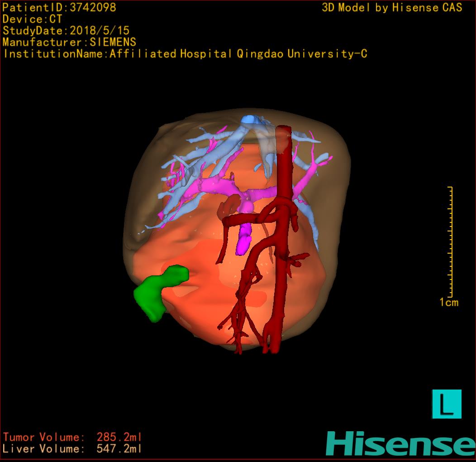Image resolution: width=476 pixels, height=462 pixels.
Task: Click the "3D Model by Hisense CAS" title
Action: coord(392,8)
